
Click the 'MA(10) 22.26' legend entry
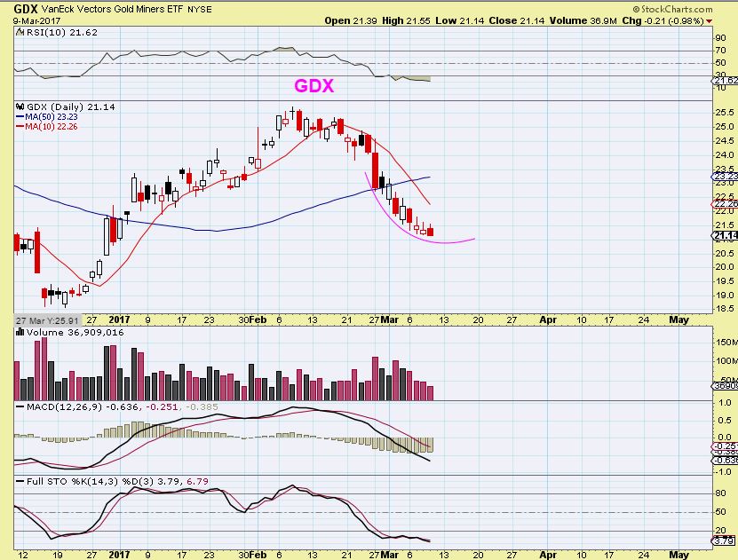point(52,127)
